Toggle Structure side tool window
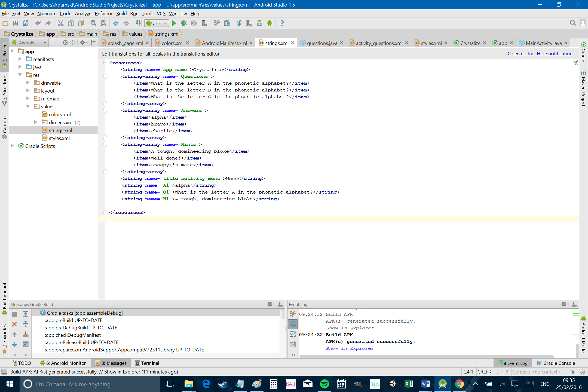Image resolution: width=588 pixels, height=392 pixels. [x=5, y=91]
